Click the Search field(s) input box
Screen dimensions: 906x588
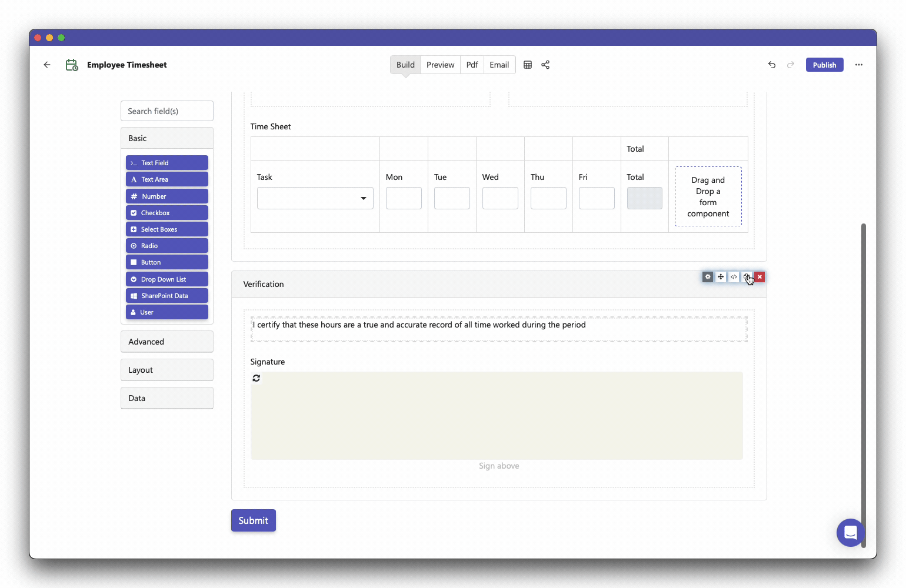167,111
